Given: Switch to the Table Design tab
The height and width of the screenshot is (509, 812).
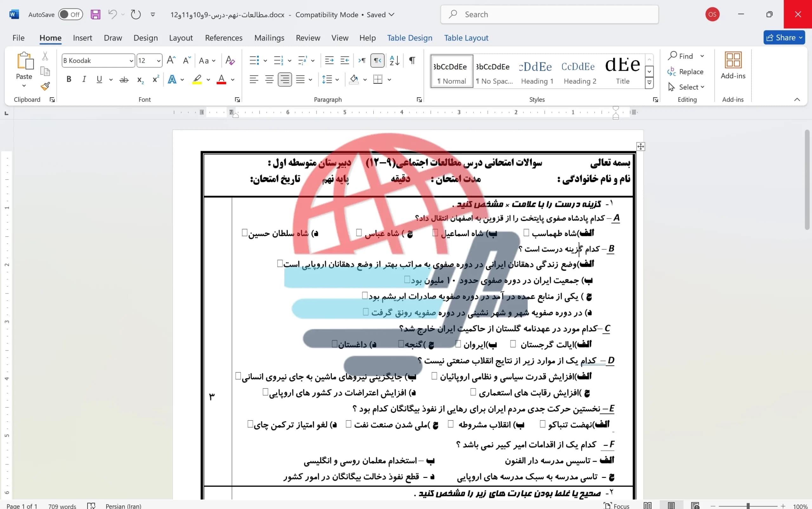Looking at the screenshot, I should (x=409, y=38).
